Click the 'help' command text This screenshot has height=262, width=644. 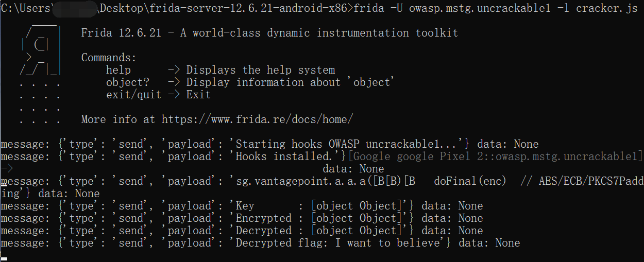click(118, 70)
